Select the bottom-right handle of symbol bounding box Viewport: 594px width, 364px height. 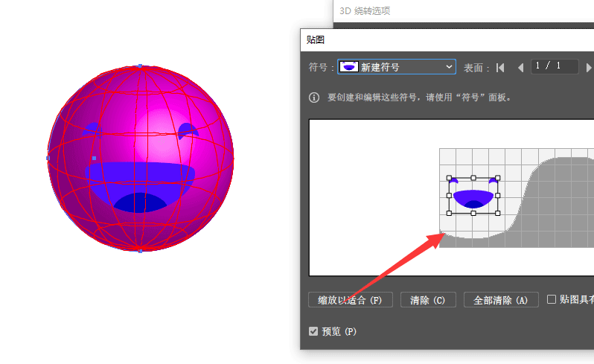(498, 213)
